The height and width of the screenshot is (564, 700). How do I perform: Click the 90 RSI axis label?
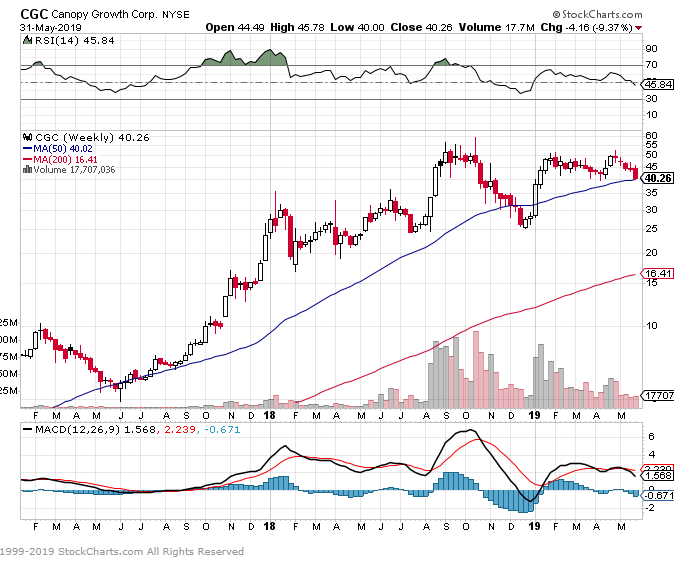(651, 49)
